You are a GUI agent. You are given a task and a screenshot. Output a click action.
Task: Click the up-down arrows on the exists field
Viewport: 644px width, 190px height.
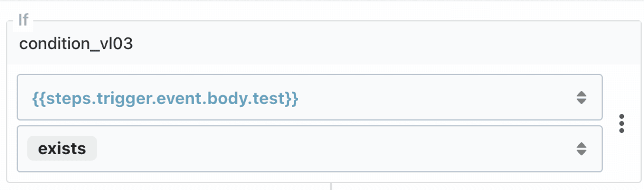581,149
